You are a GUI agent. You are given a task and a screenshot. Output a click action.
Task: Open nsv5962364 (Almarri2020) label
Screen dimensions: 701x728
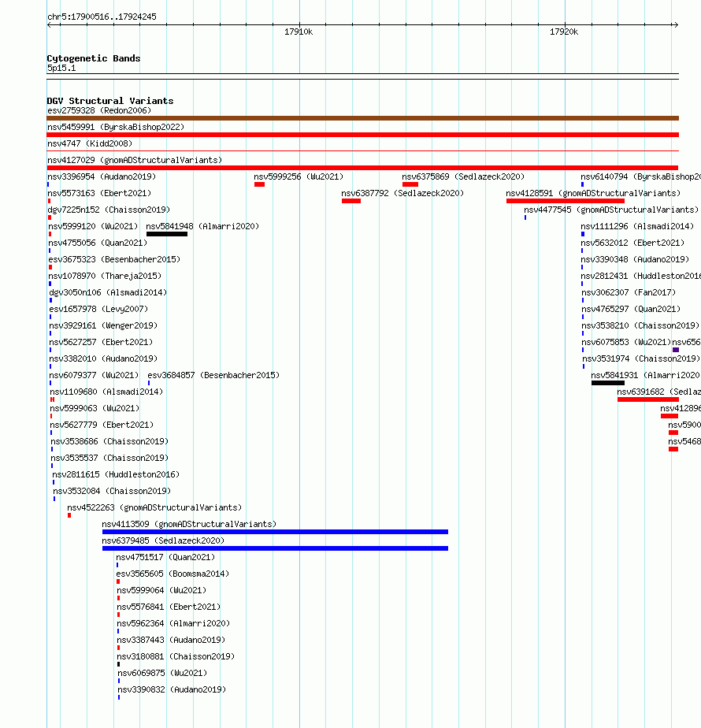pos(173,623)
